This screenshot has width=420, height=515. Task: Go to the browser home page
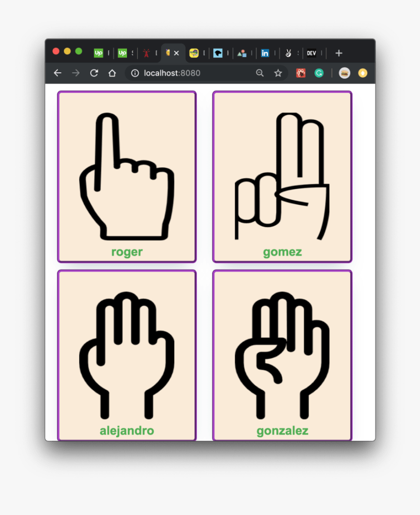112,73
